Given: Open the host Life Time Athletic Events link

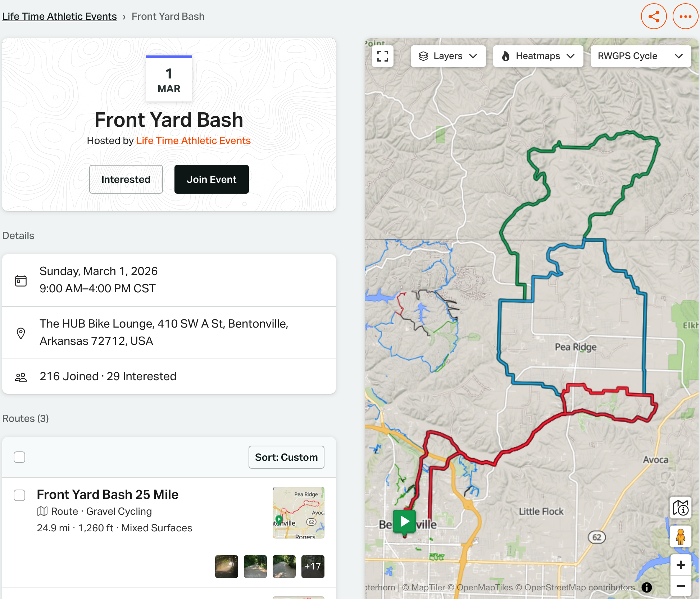Looking at the screenshot, I should point(194,140).
